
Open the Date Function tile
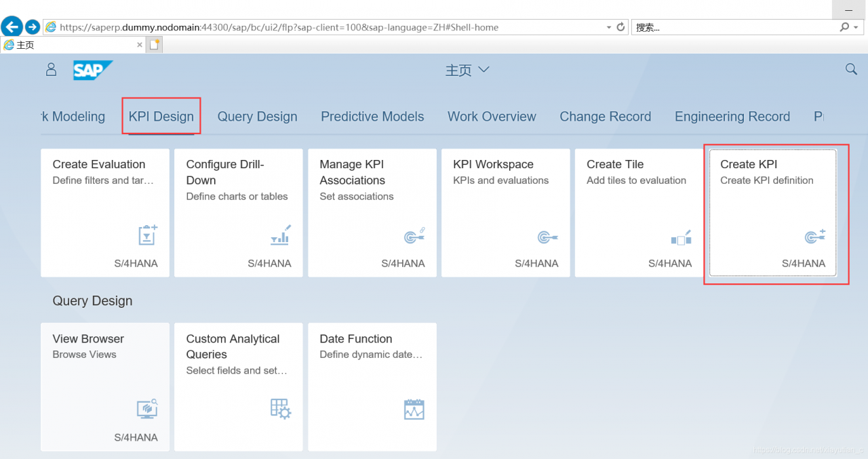tap(372, 387)
